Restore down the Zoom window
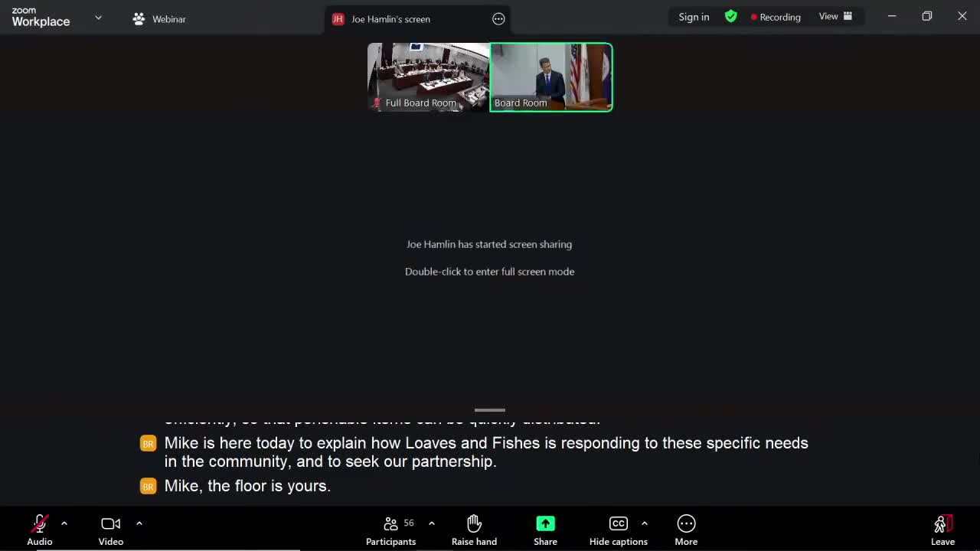This screenshot has height=551, width=980. pyautogui.click(x=927, y=16)
